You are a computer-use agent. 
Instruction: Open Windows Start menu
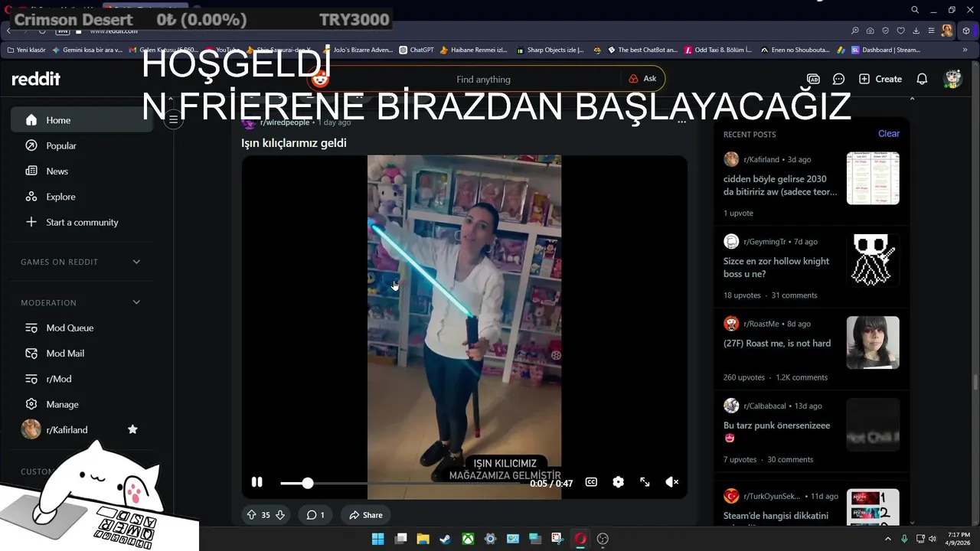(377, 539)
